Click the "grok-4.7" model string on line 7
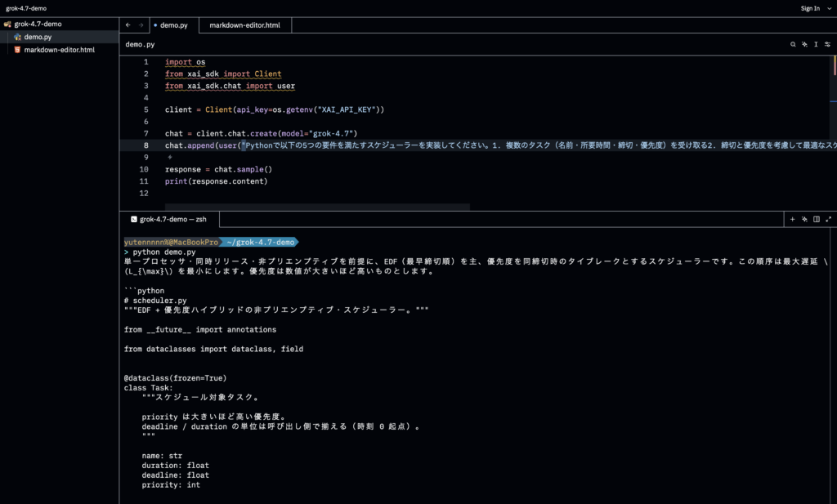Screen dimensions: 837x504 [x=331, y=133]
